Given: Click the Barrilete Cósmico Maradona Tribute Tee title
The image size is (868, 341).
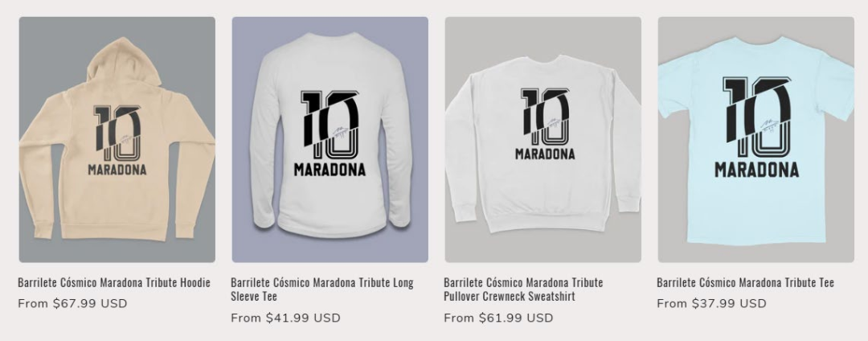Looking at the screenshot, I should [745, 282].
